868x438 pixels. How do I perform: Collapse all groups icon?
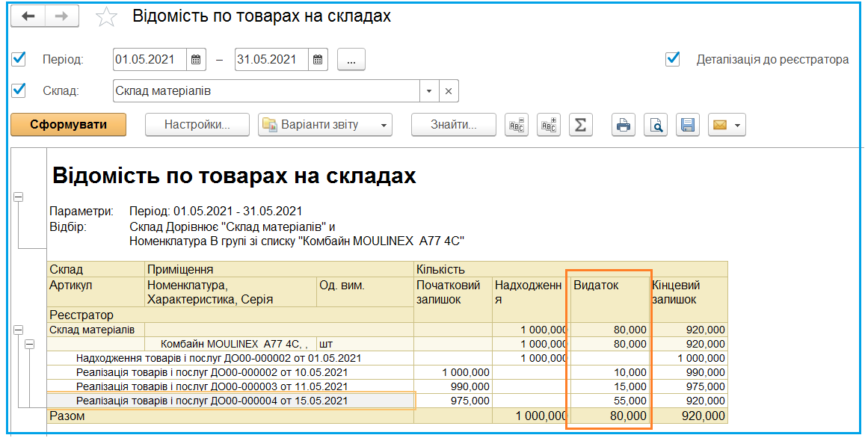[x=517, y=125]
